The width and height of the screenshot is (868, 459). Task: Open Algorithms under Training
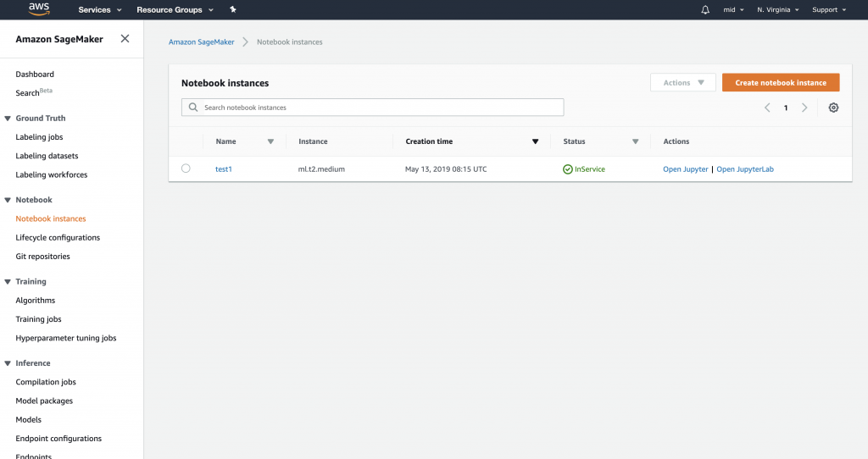coord(36,301)
